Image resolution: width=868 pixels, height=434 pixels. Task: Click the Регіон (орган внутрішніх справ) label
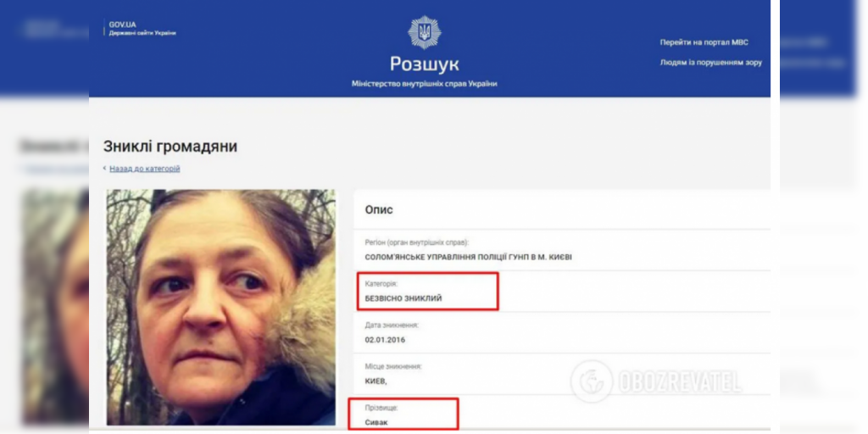coord(413,242)
